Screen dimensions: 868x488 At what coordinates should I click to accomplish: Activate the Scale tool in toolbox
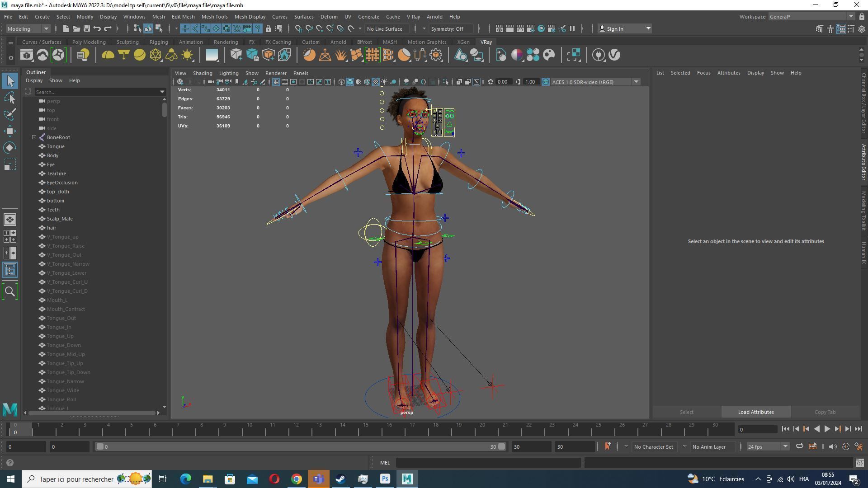(x=10, y=164)
